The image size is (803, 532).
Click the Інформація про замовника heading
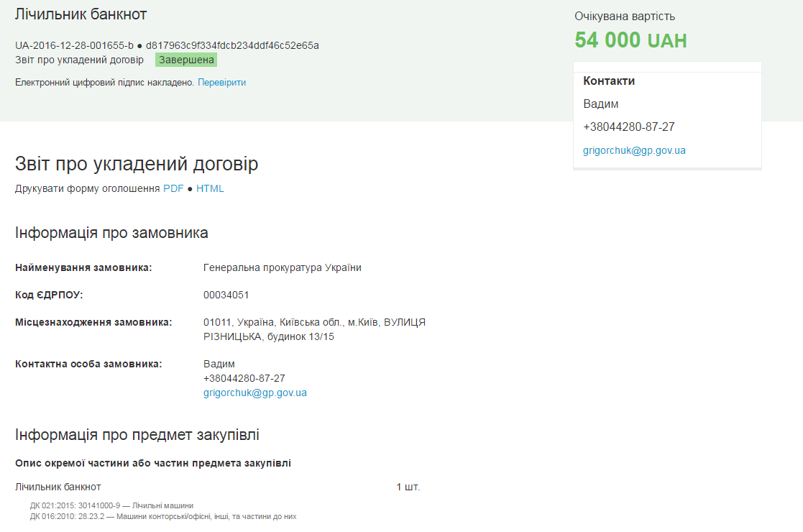click(x=111, y=233)
